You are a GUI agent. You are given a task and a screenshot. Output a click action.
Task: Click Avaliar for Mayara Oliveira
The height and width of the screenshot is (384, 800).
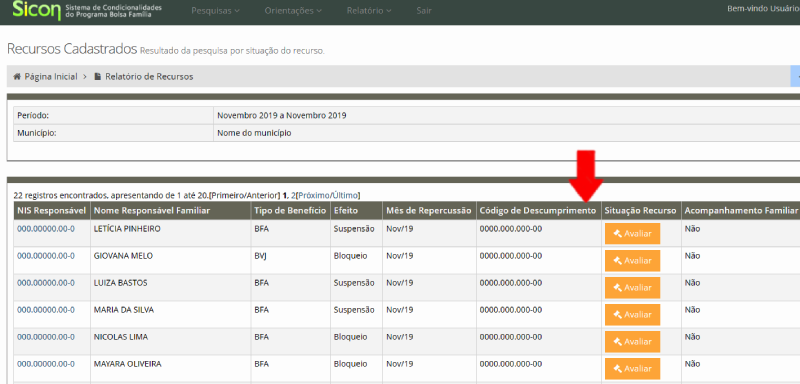point(632,369)
